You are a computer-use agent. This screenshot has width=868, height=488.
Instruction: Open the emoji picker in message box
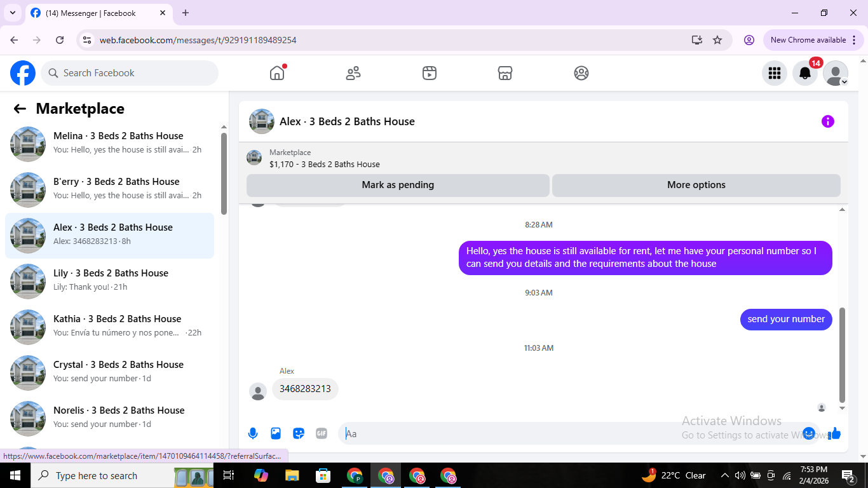(x=809, y=433)
